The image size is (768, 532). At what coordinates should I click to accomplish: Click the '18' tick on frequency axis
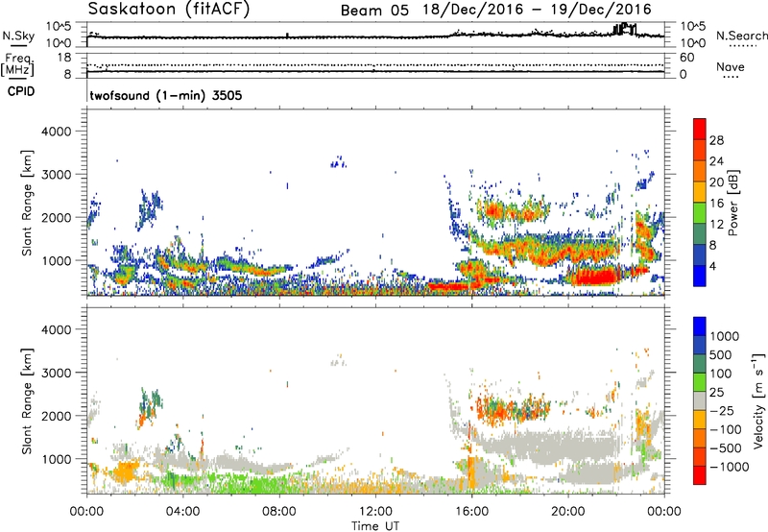coord(64,58)
